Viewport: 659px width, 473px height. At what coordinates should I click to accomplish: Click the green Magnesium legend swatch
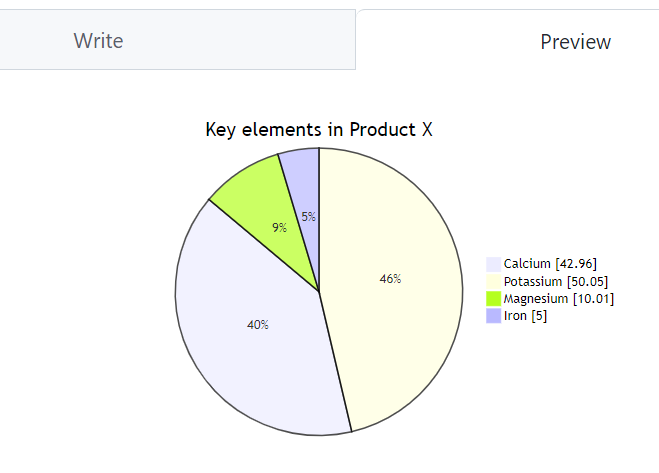[493, 299]
